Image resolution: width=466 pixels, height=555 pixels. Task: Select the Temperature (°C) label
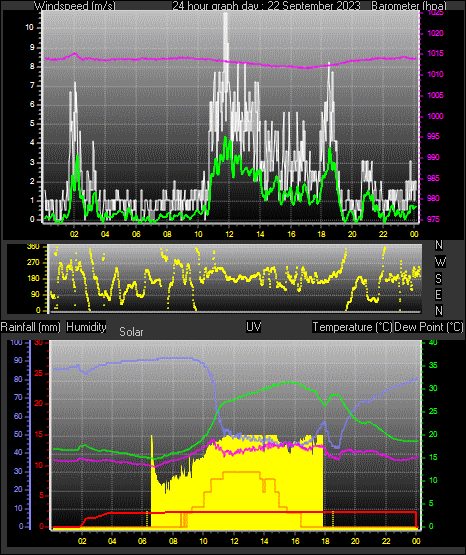pyautogui.click(x=352, y=327)
